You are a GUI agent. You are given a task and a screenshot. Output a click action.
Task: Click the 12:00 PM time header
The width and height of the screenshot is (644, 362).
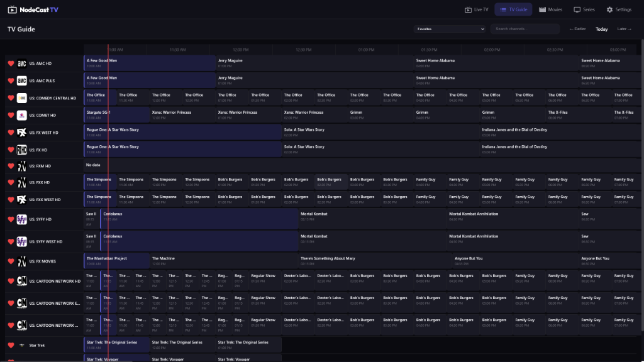click(x=241, y=50)
